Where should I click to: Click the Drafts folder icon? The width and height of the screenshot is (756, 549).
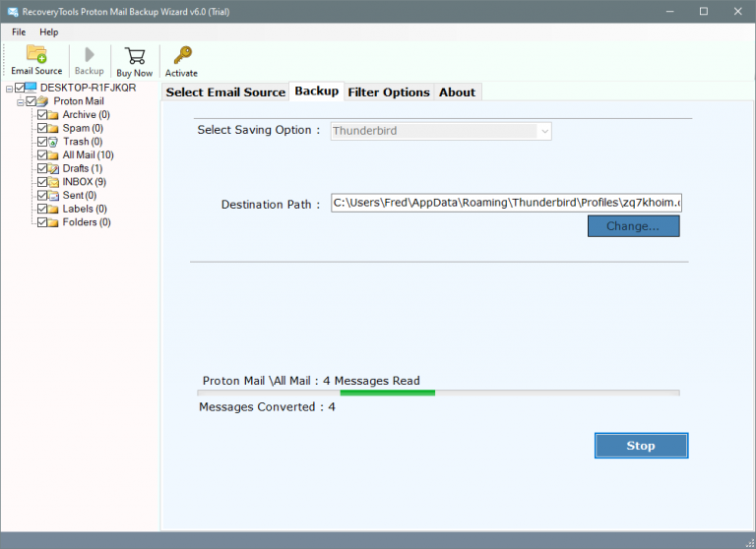coord(53,168)
